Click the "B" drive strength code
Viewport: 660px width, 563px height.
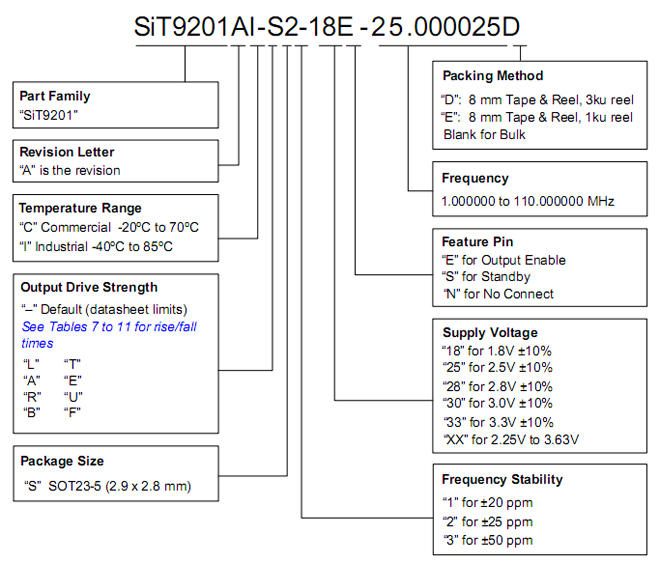click(x=32, y=412)
